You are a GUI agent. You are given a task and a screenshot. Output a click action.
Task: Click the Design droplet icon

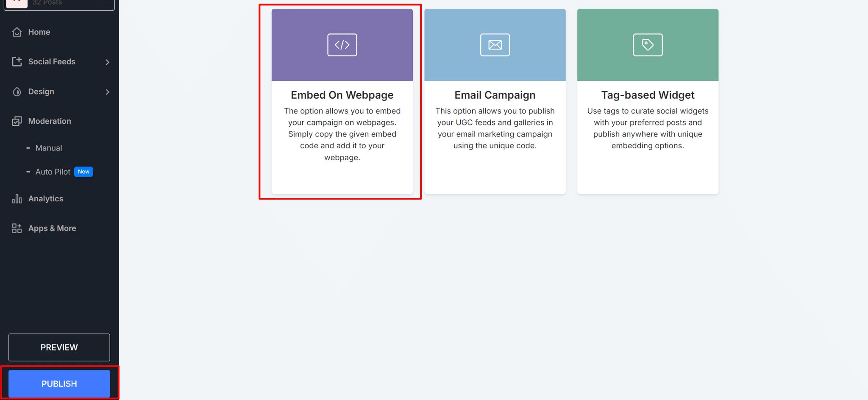(x=17, y=92)
